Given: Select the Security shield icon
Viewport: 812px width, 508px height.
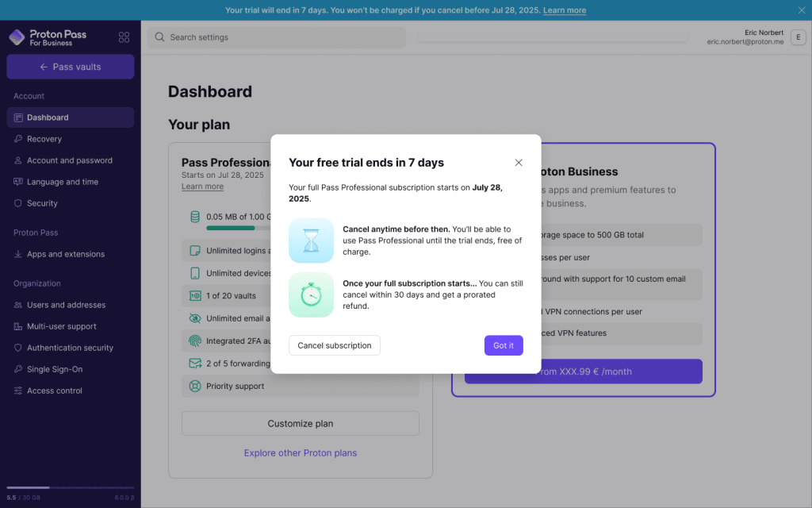Looking at the screenshot, I should (x=18, y=203).
